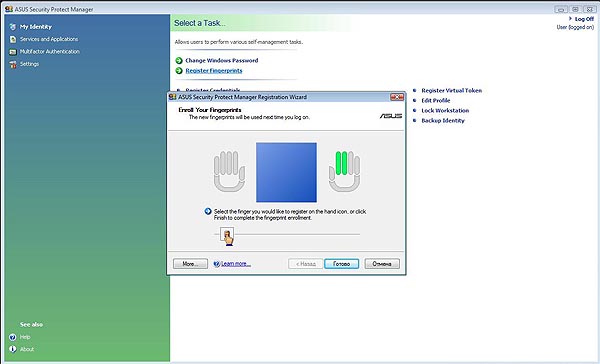The width and height of the screenshot is (600, 364).
Task: Click the Settings tools icon
Action: tap(13, 64)
